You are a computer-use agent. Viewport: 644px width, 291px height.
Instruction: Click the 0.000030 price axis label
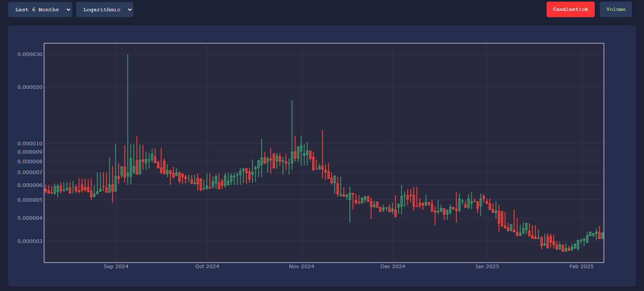[x=30, y=54]
